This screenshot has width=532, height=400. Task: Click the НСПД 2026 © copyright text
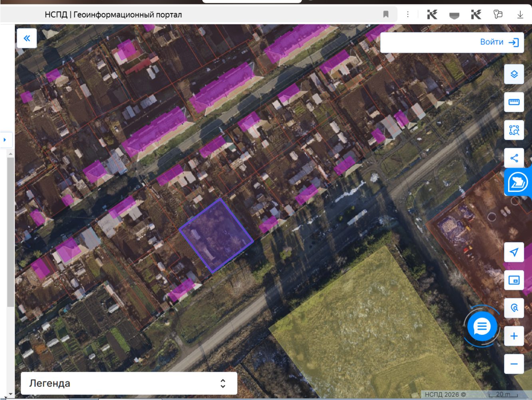coord(445,394)
